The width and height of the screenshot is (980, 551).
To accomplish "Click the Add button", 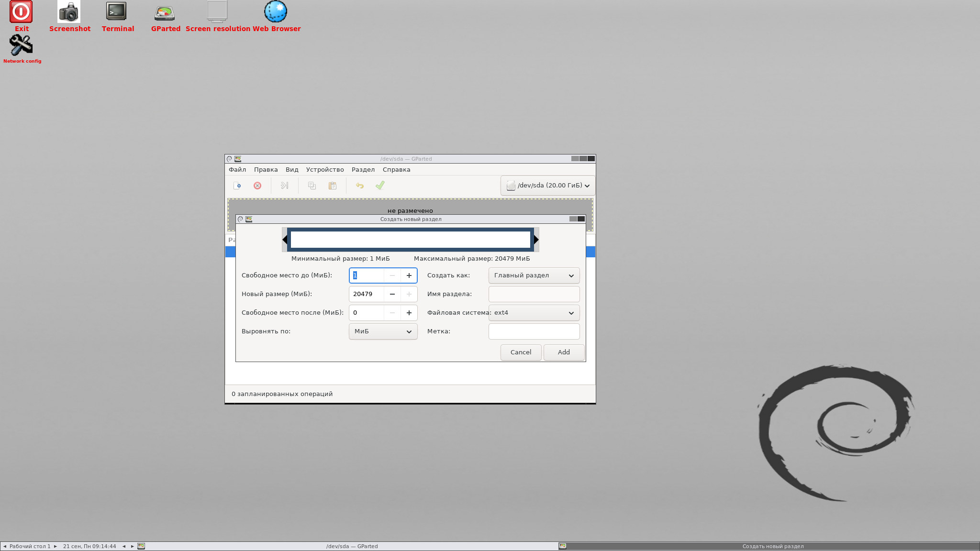I will pyautogui.click(x=564, y=353).
